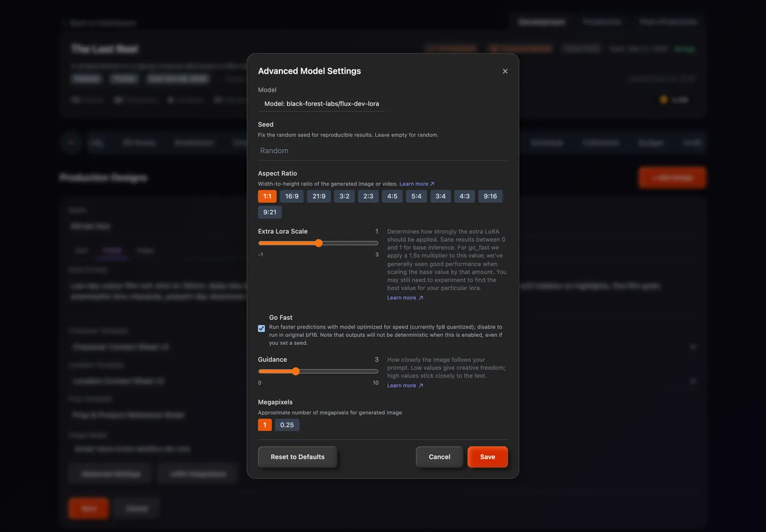Select the 21:9 aspect ratio
Viewport: 766px width, 532px height.
(x=319, y=196)
